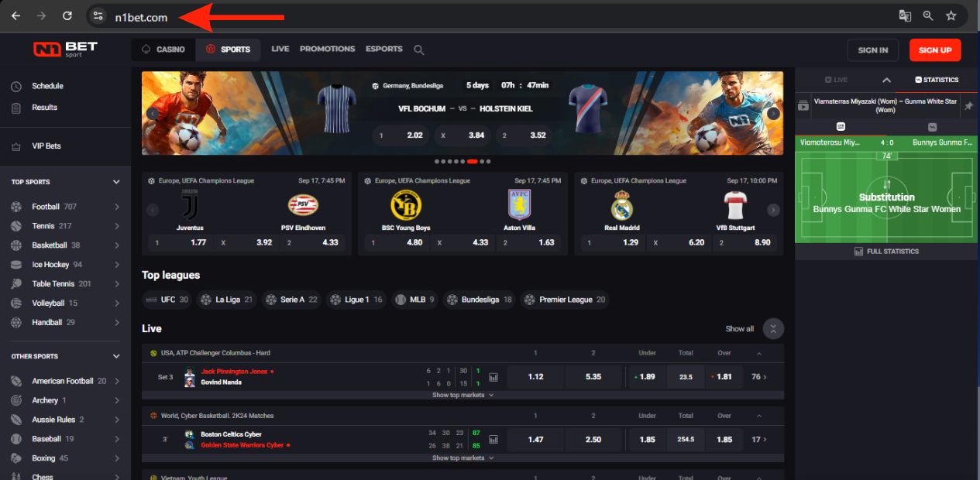Screen dimensions: 980x480
Task: Select the La Liga league chip
Action: click(x=227, y=300)
